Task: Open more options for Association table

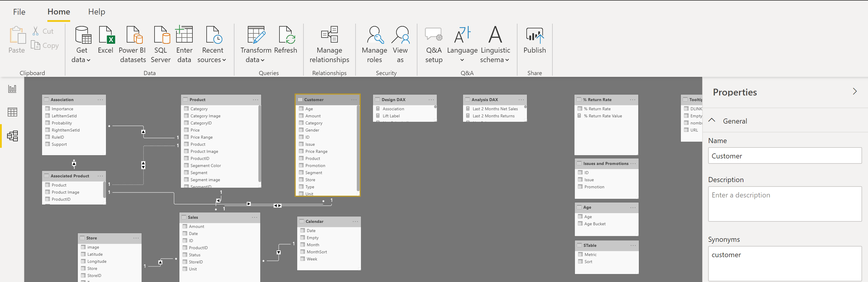Action: point(100,100)
